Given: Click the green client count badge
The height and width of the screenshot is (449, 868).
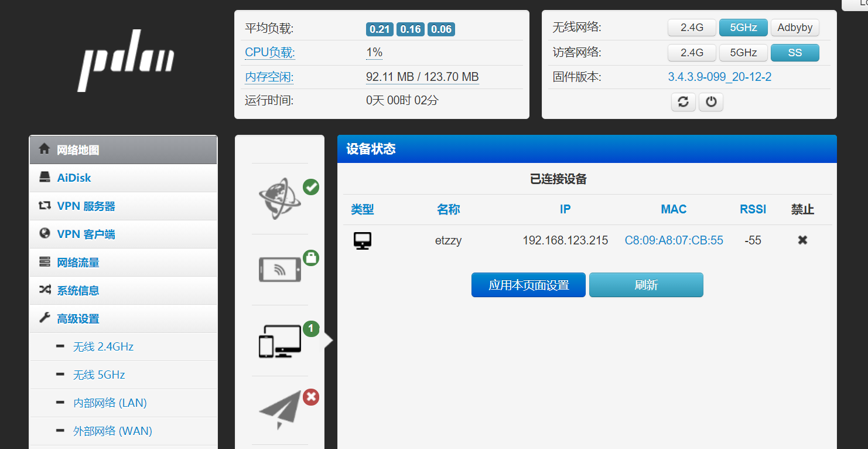Looking at the screenshot, I should 311,329.
